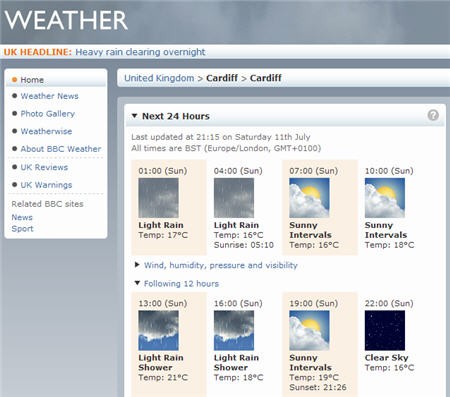Click the 13:00 Light Rain Shower icon
This screenshot has height=397, width=450.
(x=158, y=330)
